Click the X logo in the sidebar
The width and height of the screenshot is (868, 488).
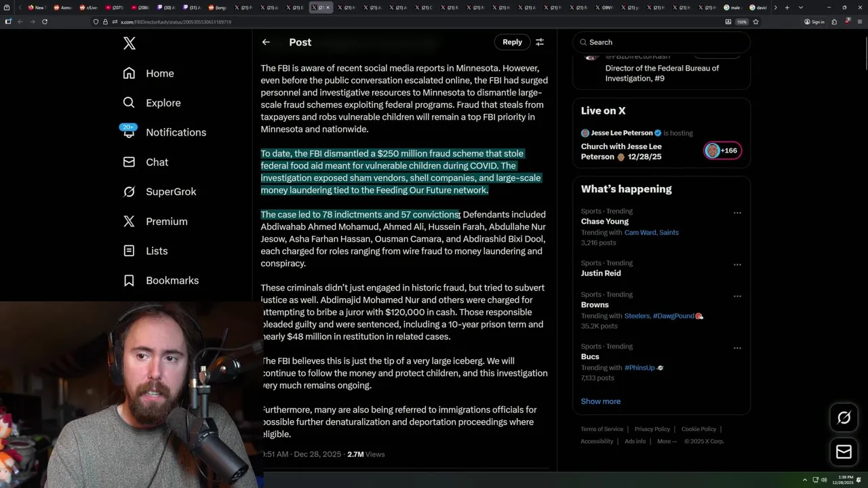pyautogui.click(x=130, y=43)
